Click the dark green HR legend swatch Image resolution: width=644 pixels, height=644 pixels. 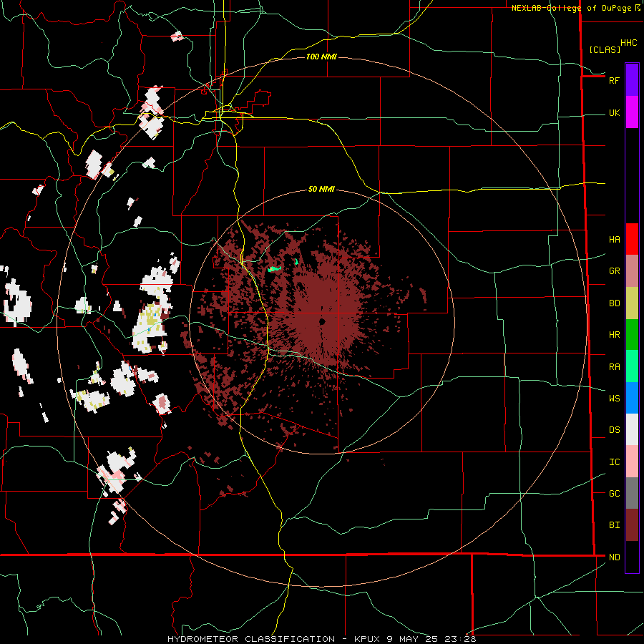632,335
